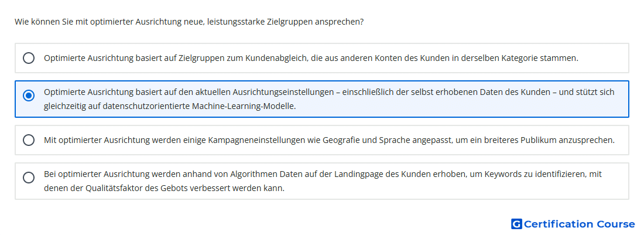Click the line "denen der Qualitätsfaktor des Gebots verbessert"
Viewport: 644px width, 235px height.
point(165,189)
